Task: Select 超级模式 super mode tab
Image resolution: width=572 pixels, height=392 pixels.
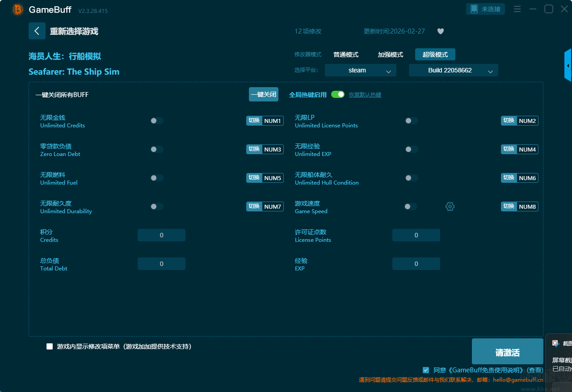Action: [x=435, y=55]
